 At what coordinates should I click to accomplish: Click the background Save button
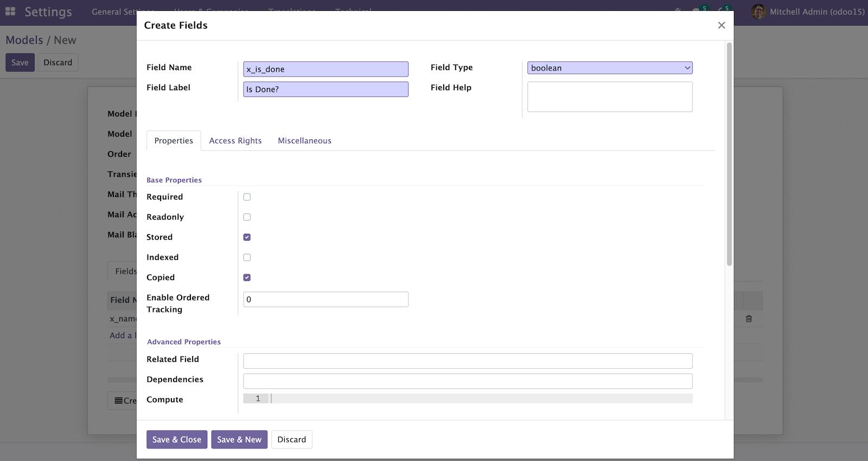click(x=20, y=62)
